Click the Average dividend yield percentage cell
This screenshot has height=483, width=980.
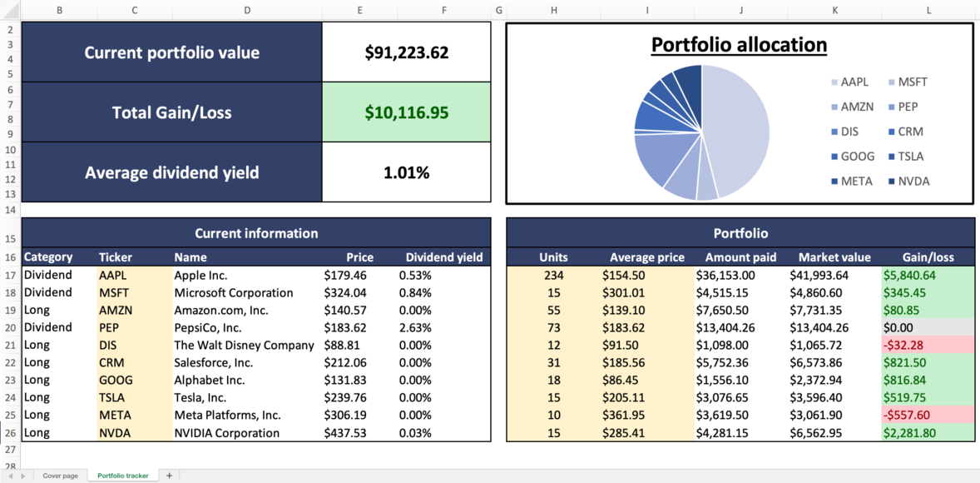[406, 171]
